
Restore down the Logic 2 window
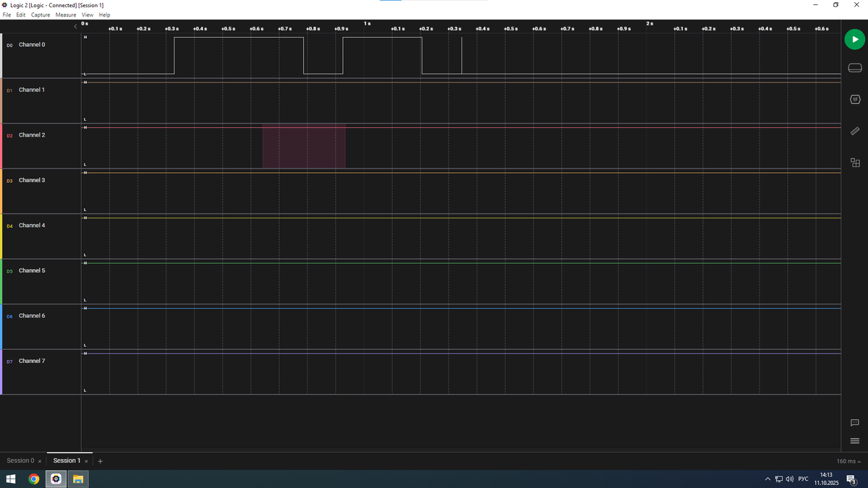pyautogui.click(x=835, y=5)
